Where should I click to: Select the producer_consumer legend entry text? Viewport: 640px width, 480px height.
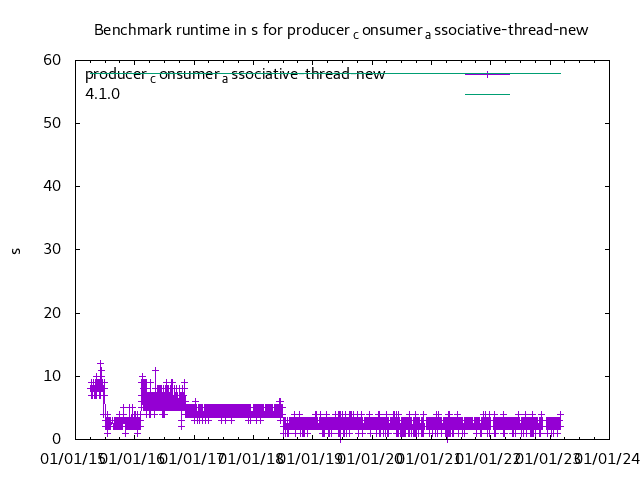click(234, 75)
